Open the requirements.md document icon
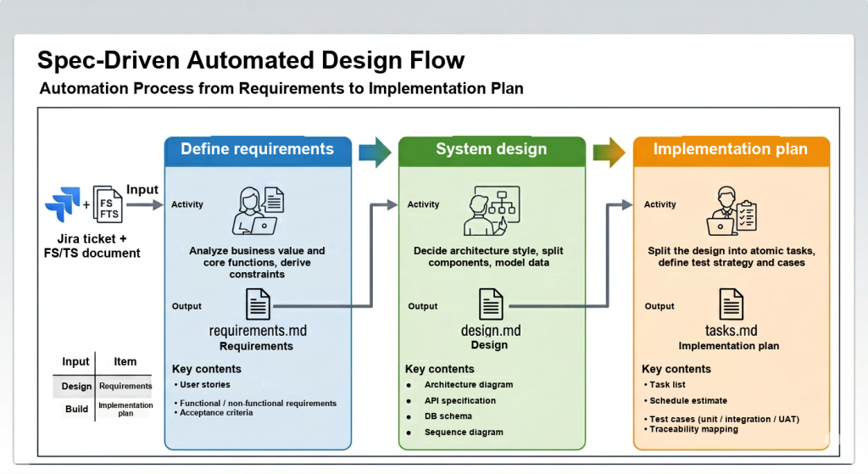The image size is (868, 474). (x=258, y=304)
